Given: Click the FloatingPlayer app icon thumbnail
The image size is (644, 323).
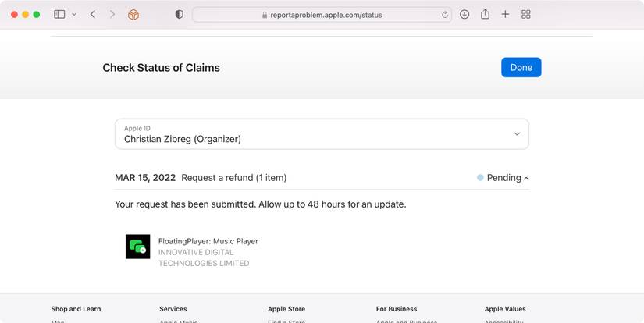Looking at the screenshot, I should 137,247.
